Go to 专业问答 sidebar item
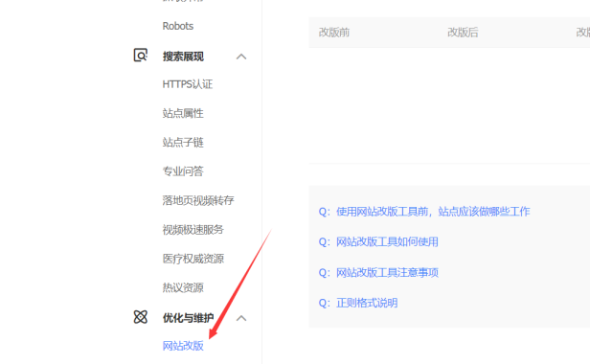Image resolution: width=590 pixels, height=364 pixels. pyautogui.click(x=183, y=171)
